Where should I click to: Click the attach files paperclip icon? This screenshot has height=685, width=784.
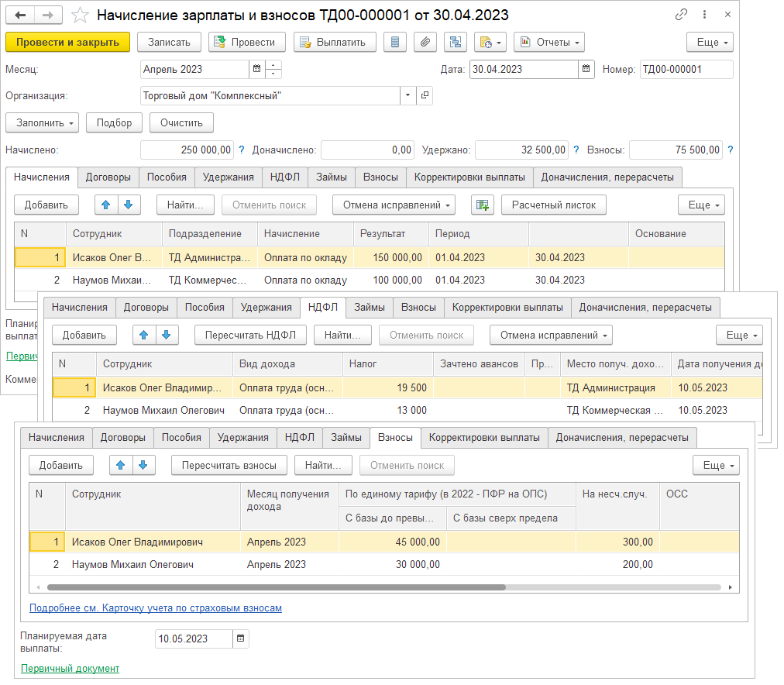click(425, 42)
